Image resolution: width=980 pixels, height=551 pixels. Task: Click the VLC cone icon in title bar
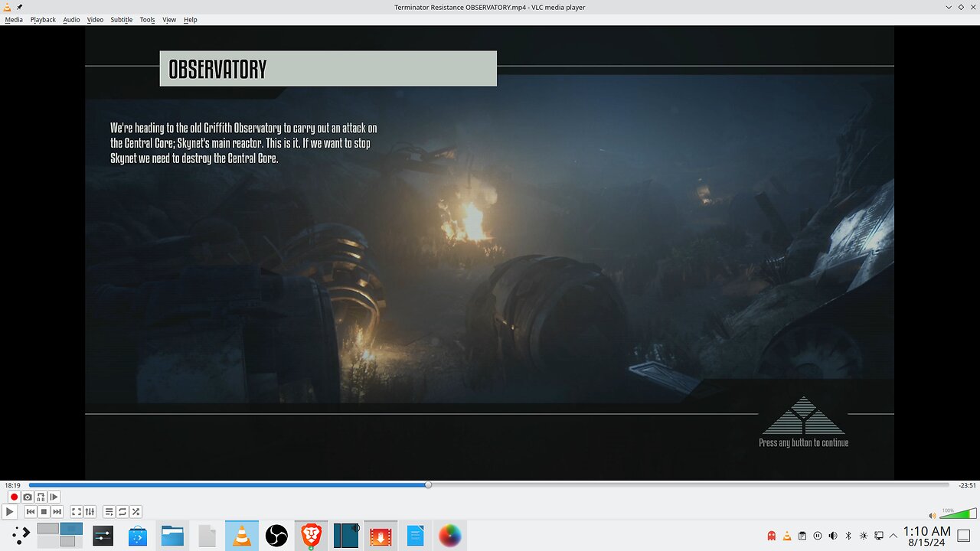8,7
